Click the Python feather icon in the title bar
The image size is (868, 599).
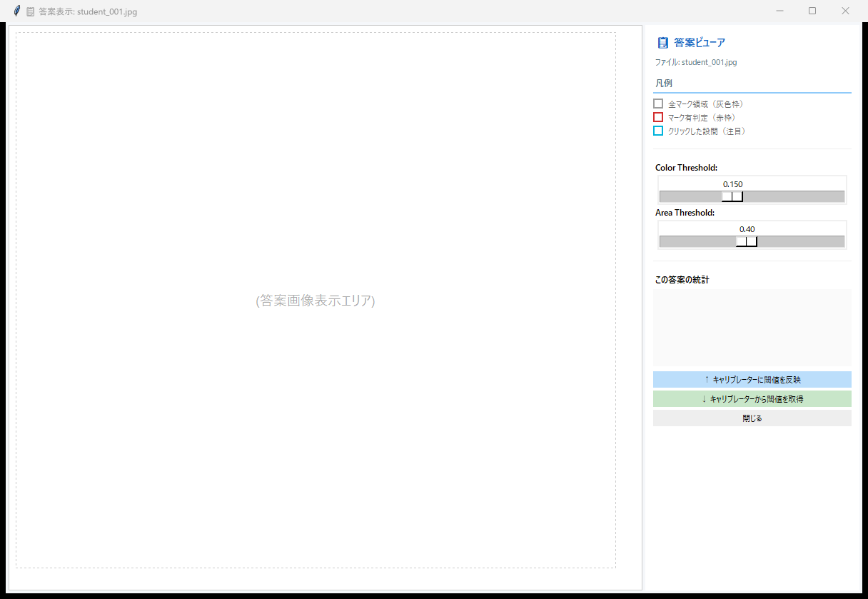click(16, 11)
